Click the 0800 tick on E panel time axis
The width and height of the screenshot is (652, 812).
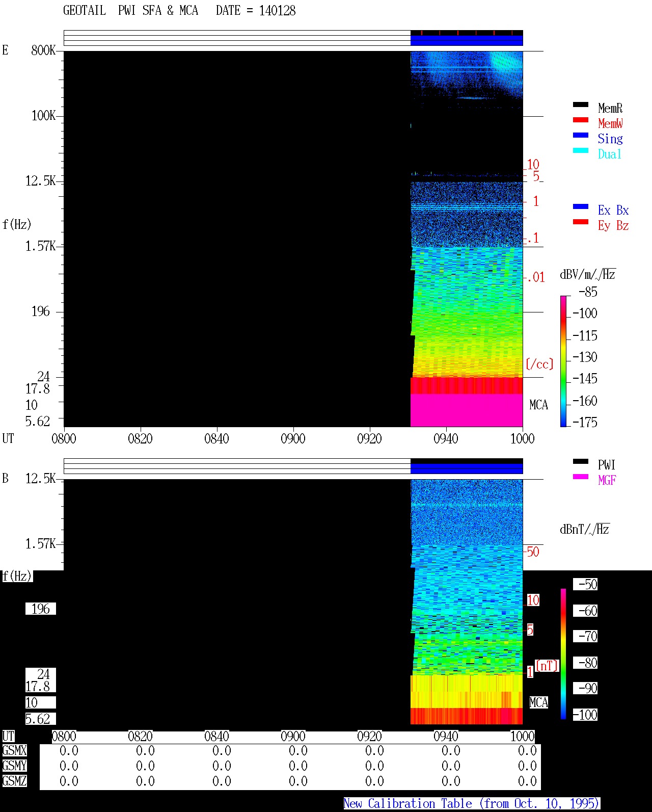tap(64, 438)
